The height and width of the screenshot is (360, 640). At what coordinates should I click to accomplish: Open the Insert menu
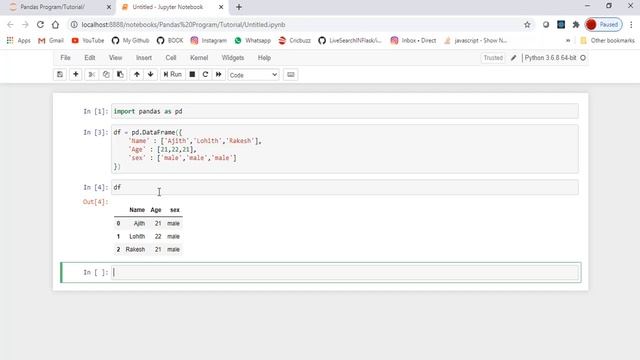coord(144,58)
